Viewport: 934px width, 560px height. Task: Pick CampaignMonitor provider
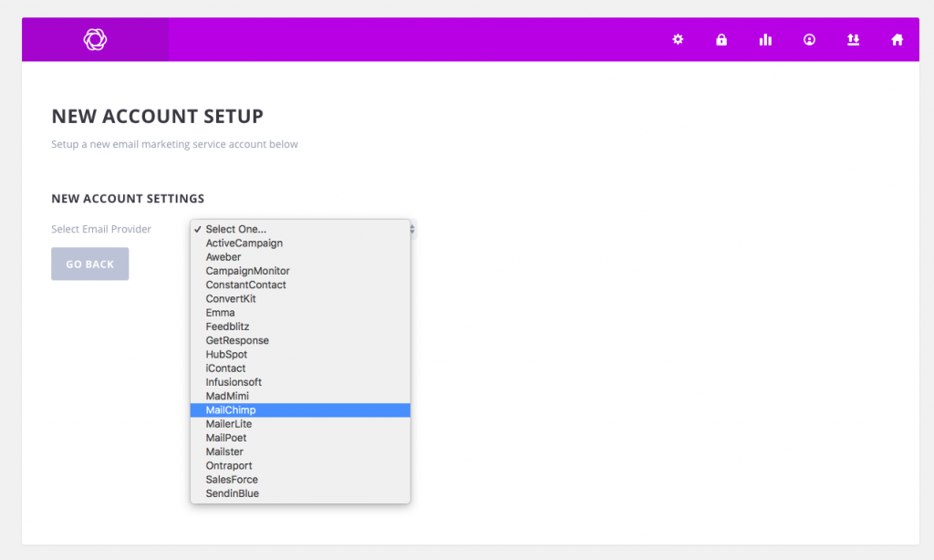(300, 271)
